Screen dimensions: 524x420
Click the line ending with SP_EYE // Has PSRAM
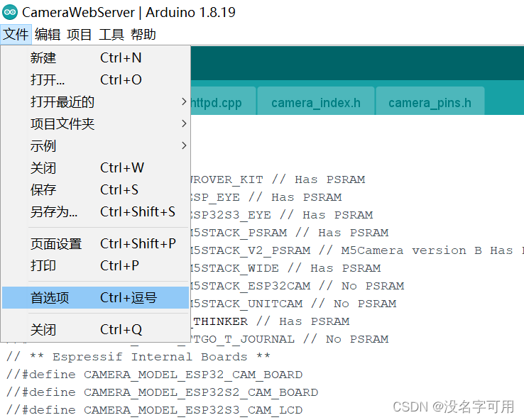266,197
